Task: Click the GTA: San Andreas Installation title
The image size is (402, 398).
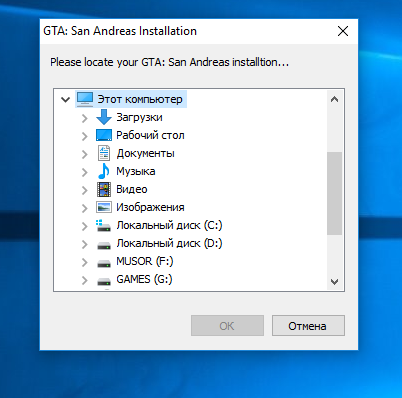Action: click(120, 31)
